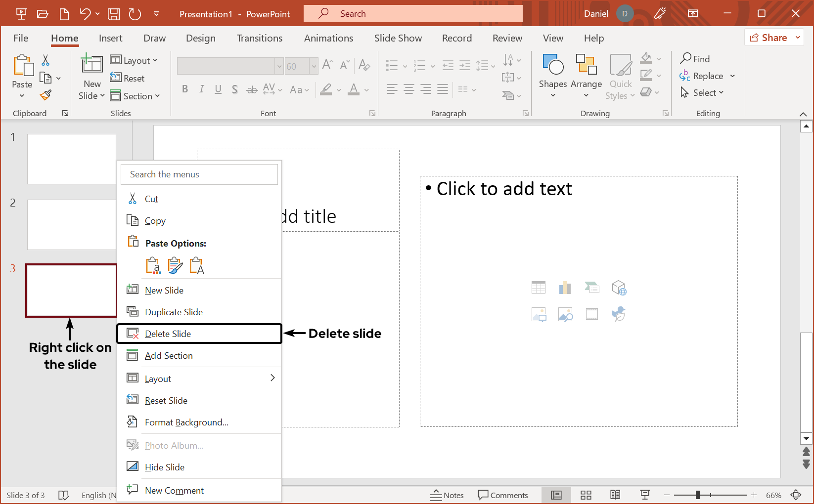Open the Format Painter

[45, 95]
